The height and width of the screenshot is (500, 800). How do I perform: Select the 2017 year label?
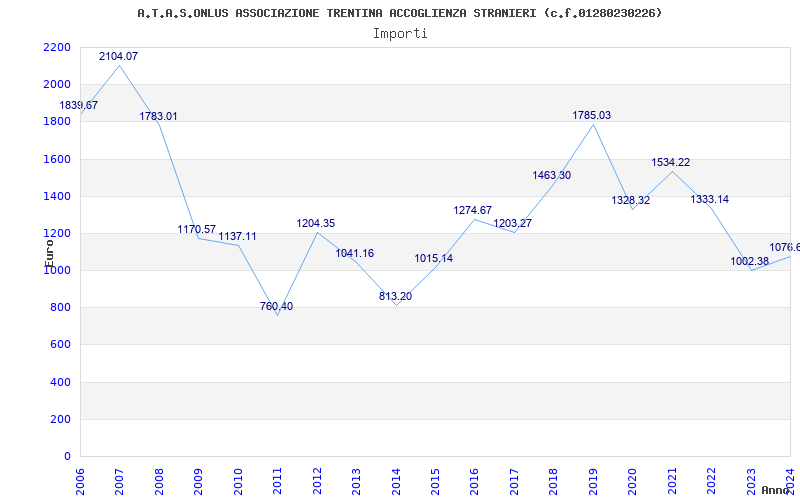514,481
